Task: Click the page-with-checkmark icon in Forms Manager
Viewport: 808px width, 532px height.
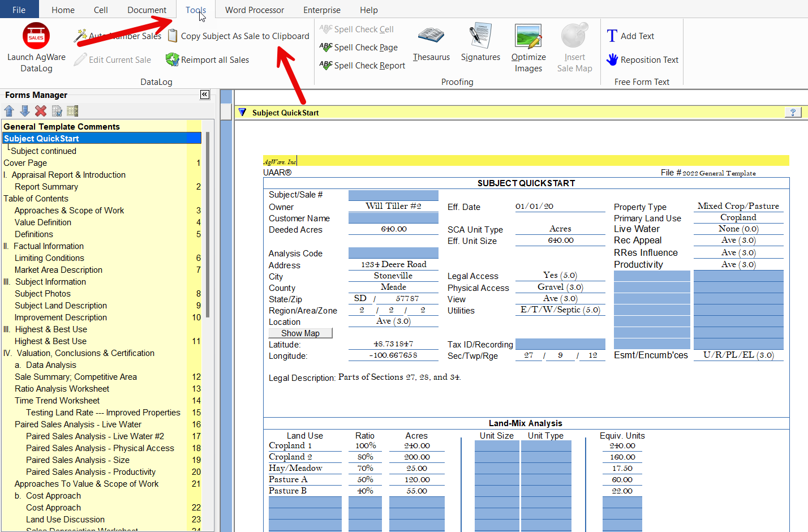Action: 57,111
